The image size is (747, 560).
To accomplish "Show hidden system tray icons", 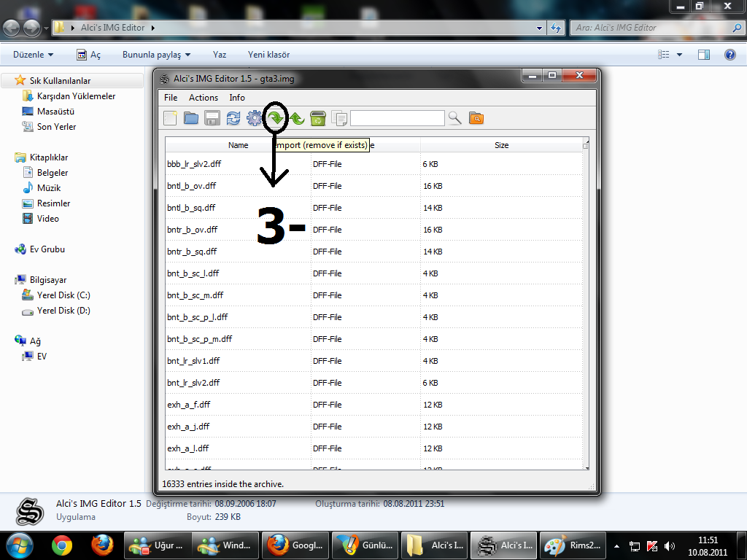I will [617, 546].
